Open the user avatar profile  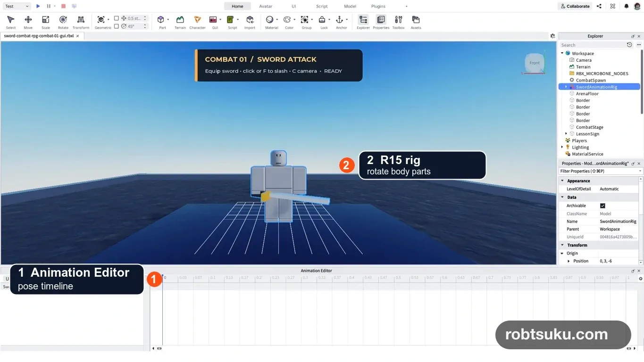pos(637,6)
